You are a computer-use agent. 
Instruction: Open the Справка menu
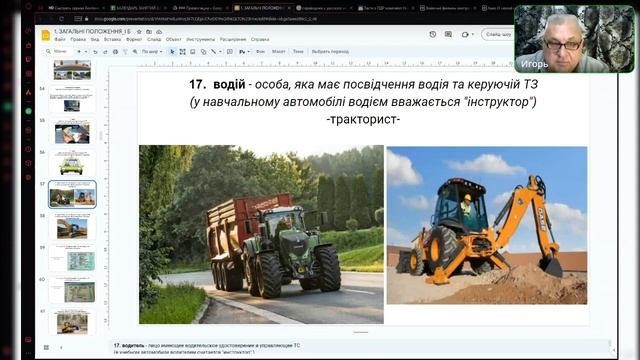point(260,40)
